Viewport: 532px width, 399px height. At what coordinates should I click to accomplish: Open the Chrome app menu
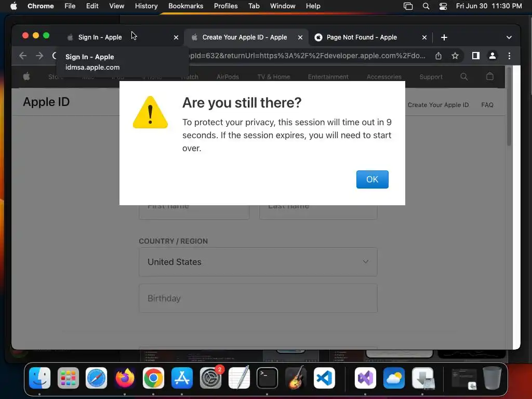point(41,6)
